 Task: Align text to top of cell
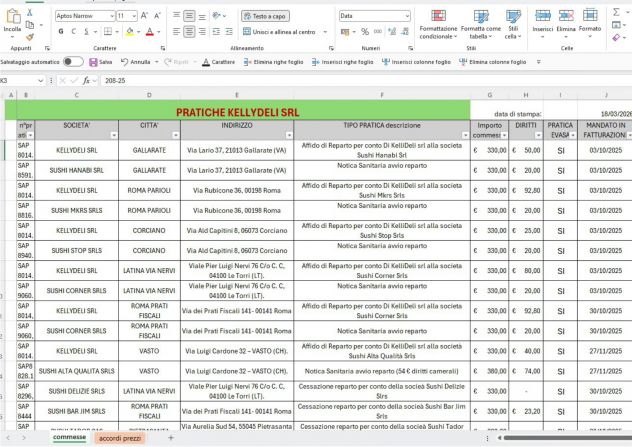[x=177, y=16]
